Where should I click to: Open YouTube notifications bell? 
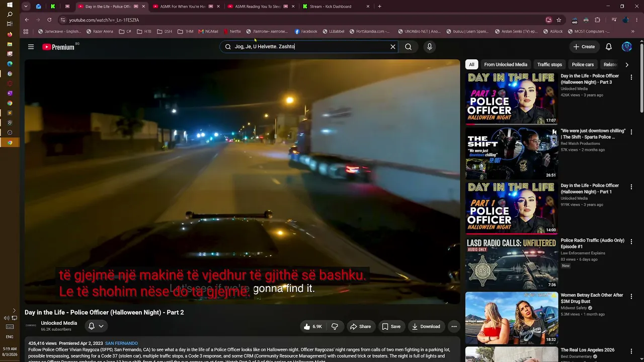[x=609, y=47]
